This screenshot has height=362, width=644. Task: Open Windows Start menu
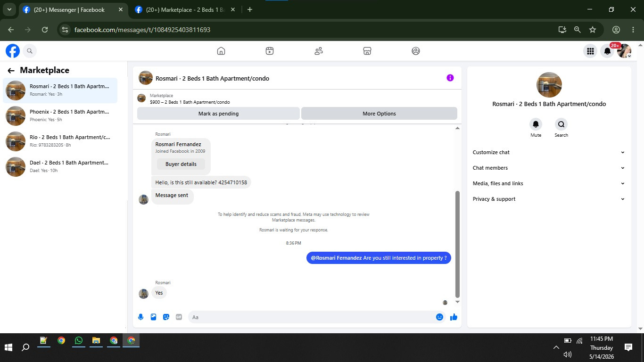(x=8, y=347)
